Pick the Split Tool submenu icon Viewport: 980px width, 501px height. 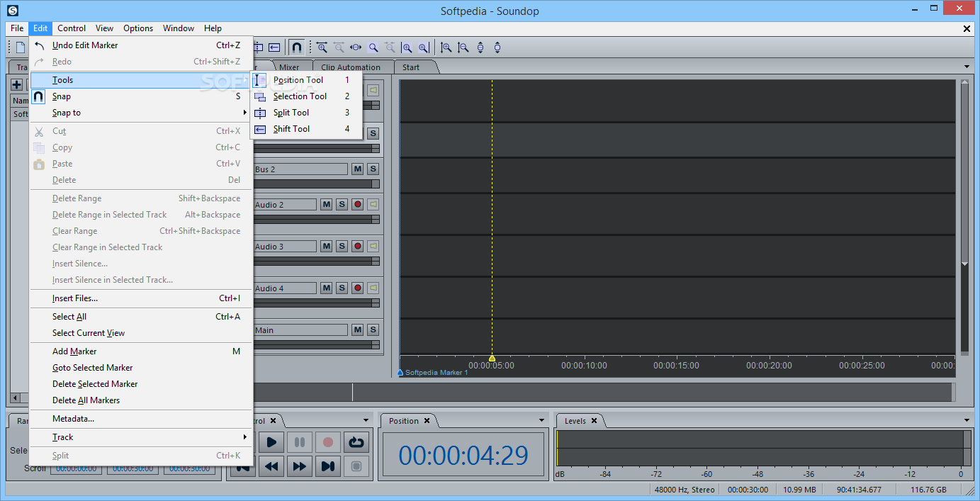coord(260,113)
